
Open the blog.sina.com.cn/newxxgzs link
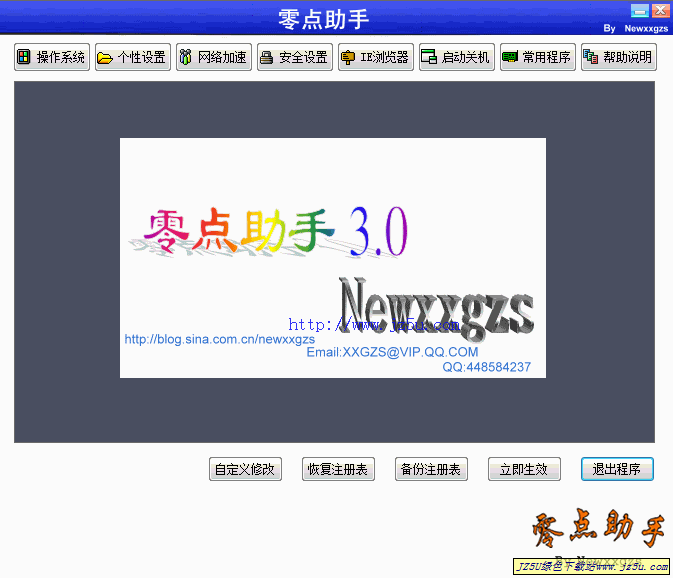coord(219,339)
